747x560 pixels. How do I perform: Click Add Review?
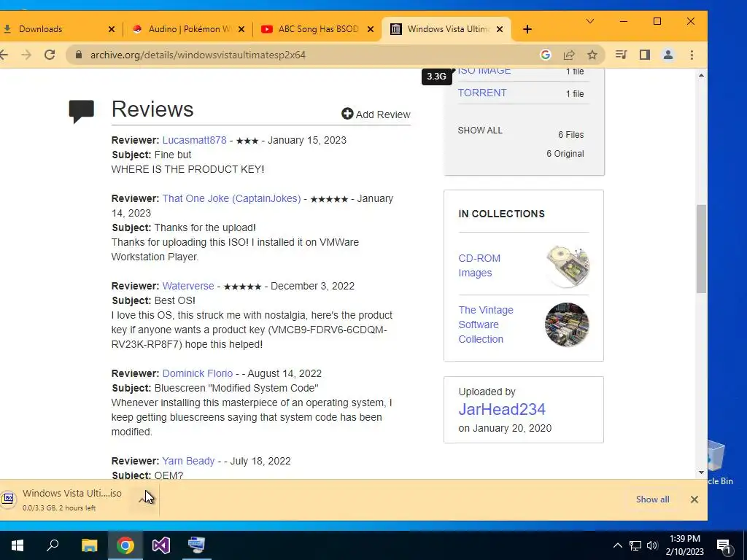click(376, 114)
